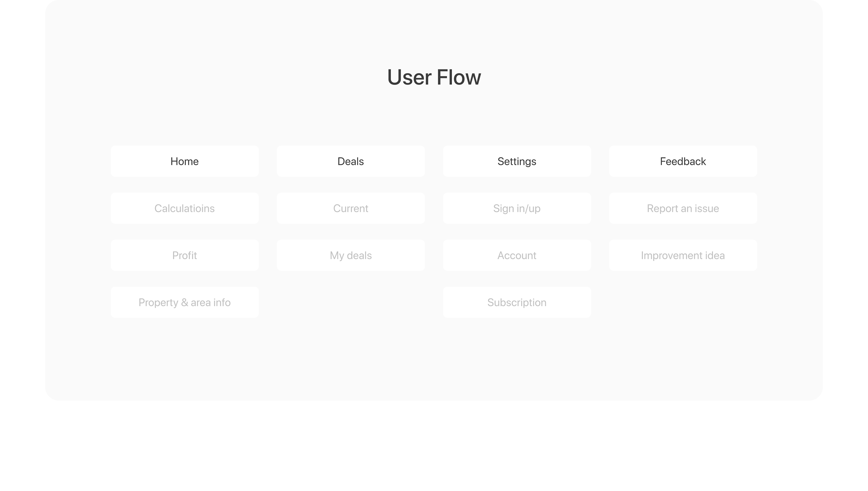Pick the first item under Feedback
Screen dimensions: 868x491
pos(683,208)
